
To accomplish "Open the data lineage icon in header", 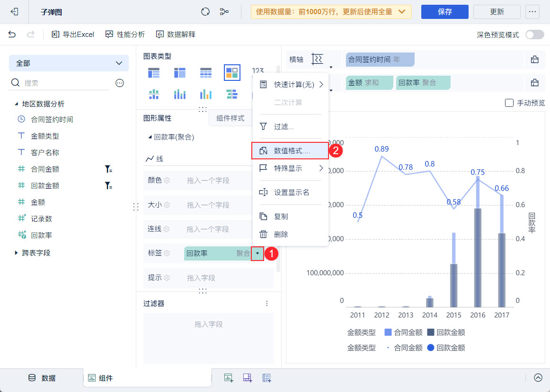I will point(224,12).
